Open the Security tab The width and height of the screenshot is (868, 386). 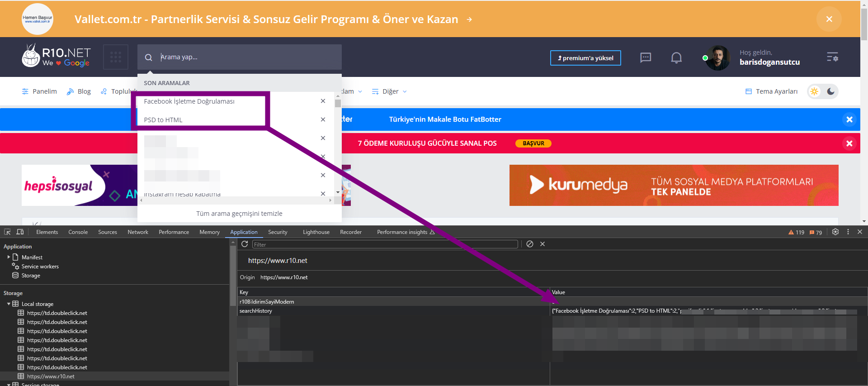point(278,232)
